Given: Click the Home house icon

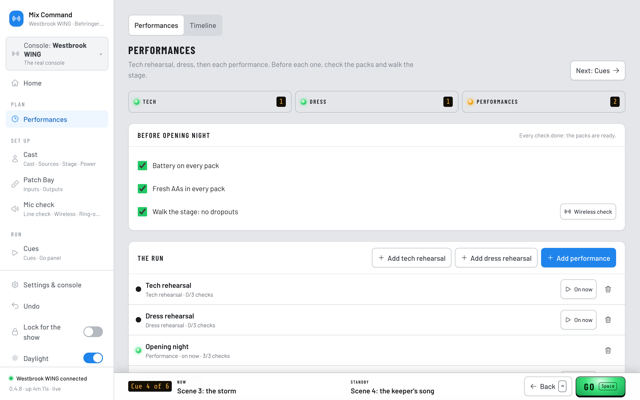Looking at the screenshot, I should pos(15,83).
